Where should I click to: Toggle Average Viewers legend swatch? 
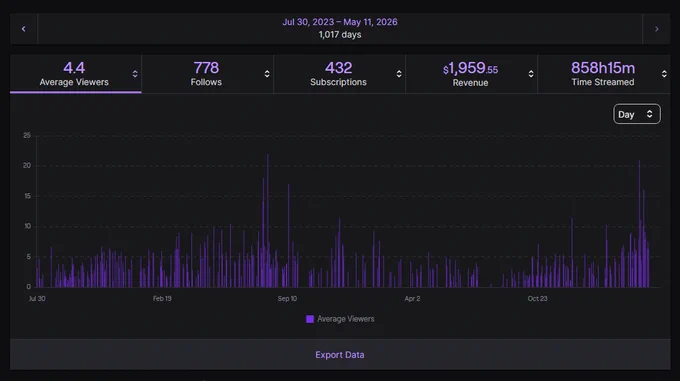pyautogui.click(x=310, y=319)
